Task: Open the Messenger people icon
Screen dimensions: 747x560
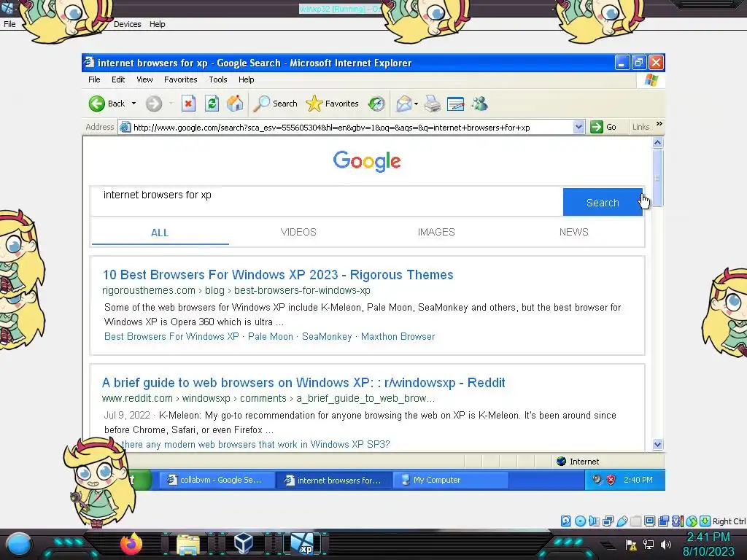Action: click(480, 104)
